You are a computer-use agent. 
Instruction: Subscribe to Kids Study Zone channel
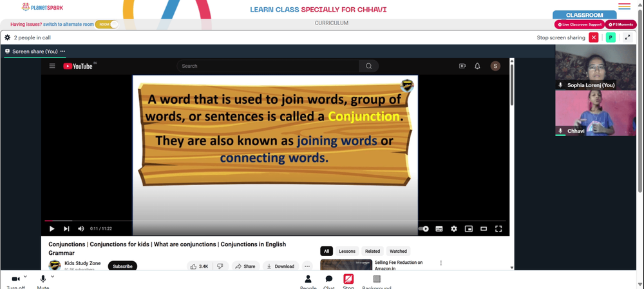tap(122, 266)
